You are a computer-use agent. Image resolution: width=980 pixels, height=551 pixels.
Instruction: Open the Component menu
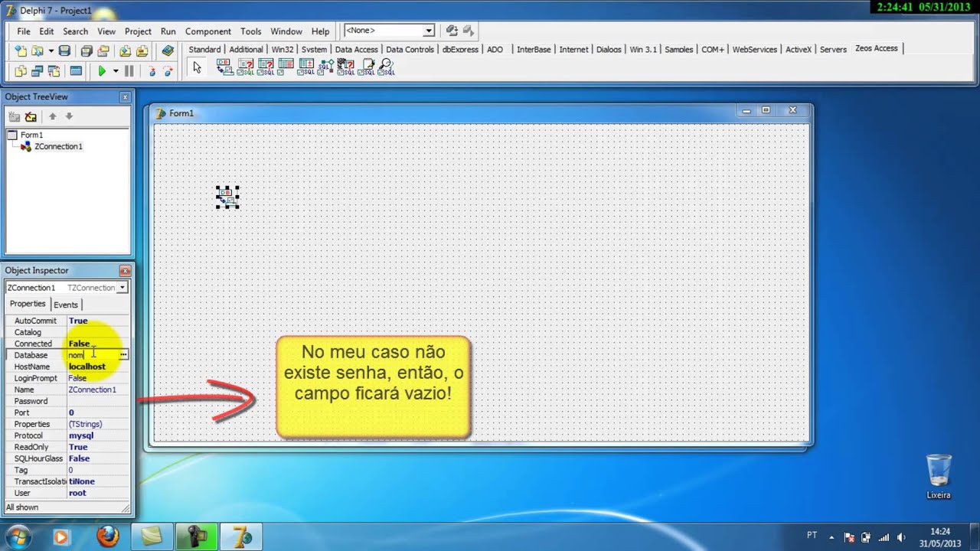pyautogui.click(x=208, y=31)
